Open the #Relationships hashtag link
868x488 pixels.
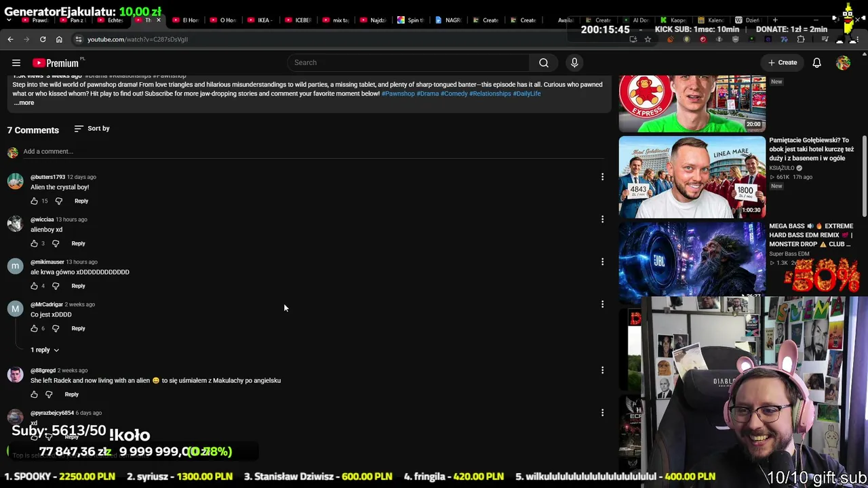pos(490,94)
